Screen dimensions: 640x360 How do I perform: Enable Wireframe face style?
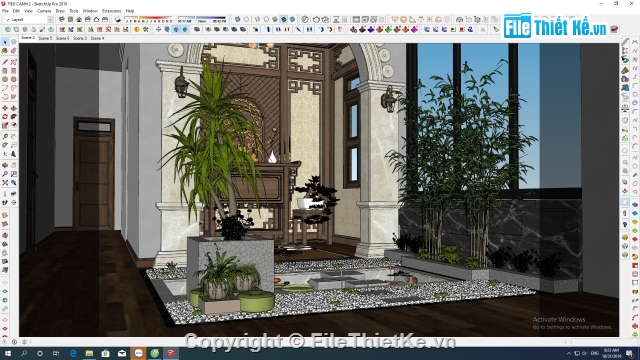257,19
